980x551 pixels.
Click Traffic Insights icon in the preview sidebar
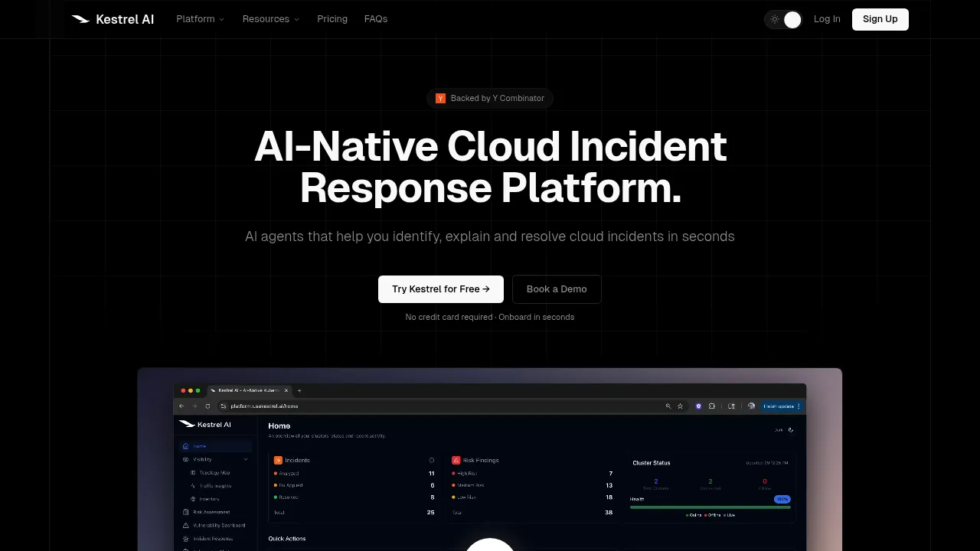click(193, 486)
